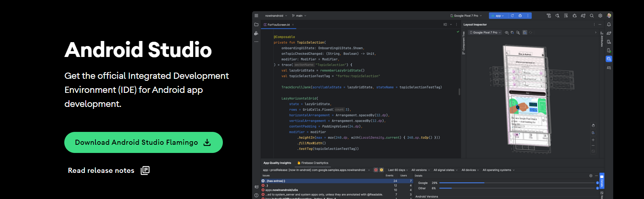
Task: Open the Details side tab
Action: pyautogui.click(x=602, y=181)
